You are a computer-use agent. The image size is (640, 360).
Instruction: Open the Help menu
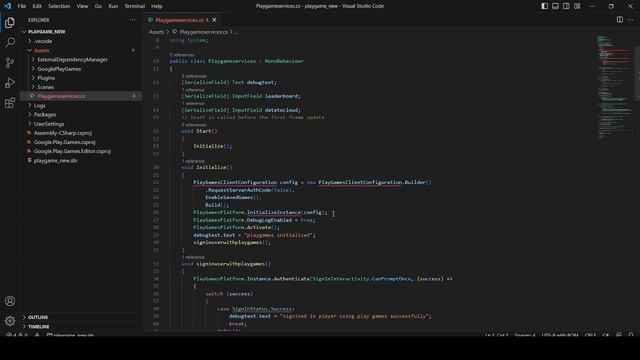click(x=157, y=6)
